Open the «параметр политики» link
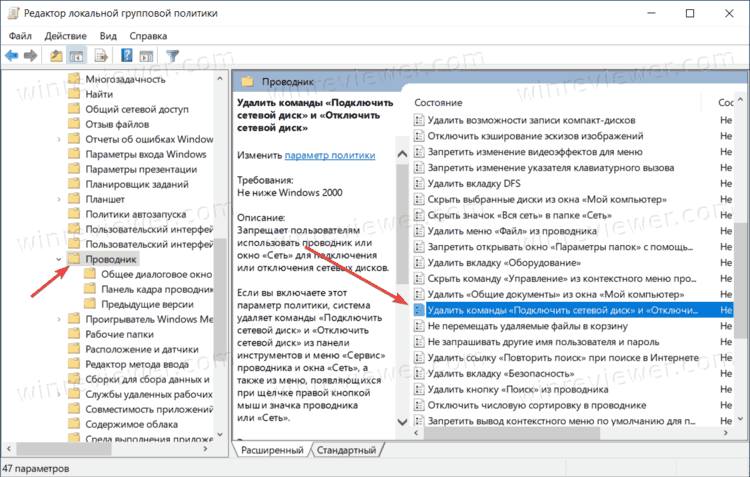This screenshot has width=750, height=477. [330, 155]
